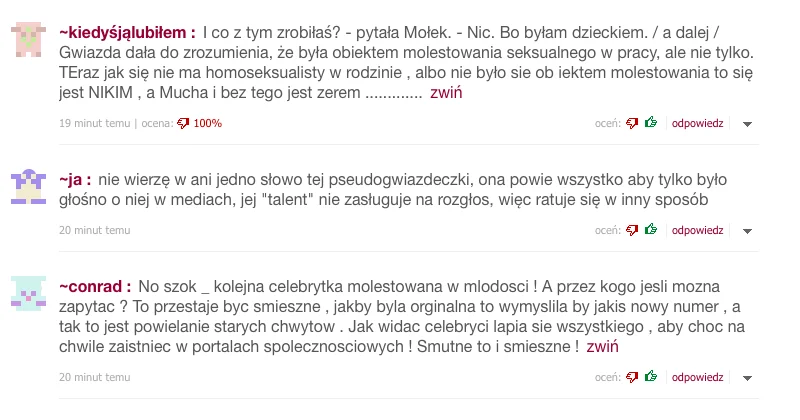
Task: Reply to conrad's comment via odpowiedz
Action: [697, 378]
